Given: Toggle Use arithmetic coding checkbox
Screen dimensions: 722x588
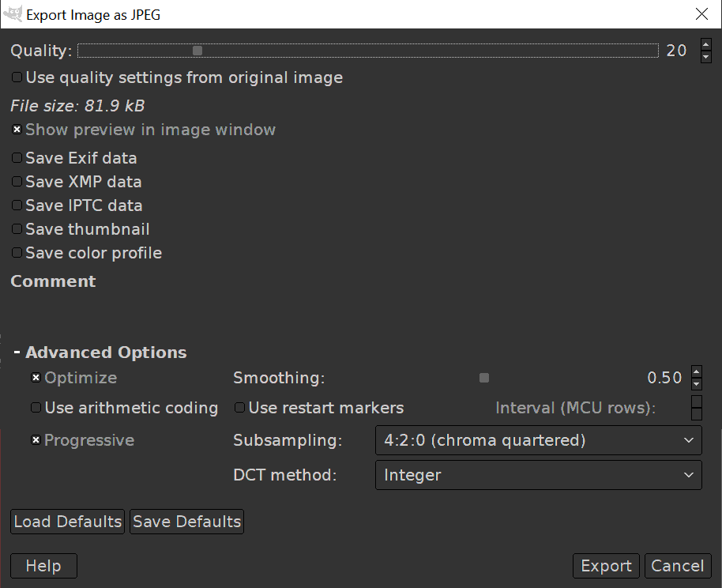Looking at the screenshot, I should [x=36, y=408].
